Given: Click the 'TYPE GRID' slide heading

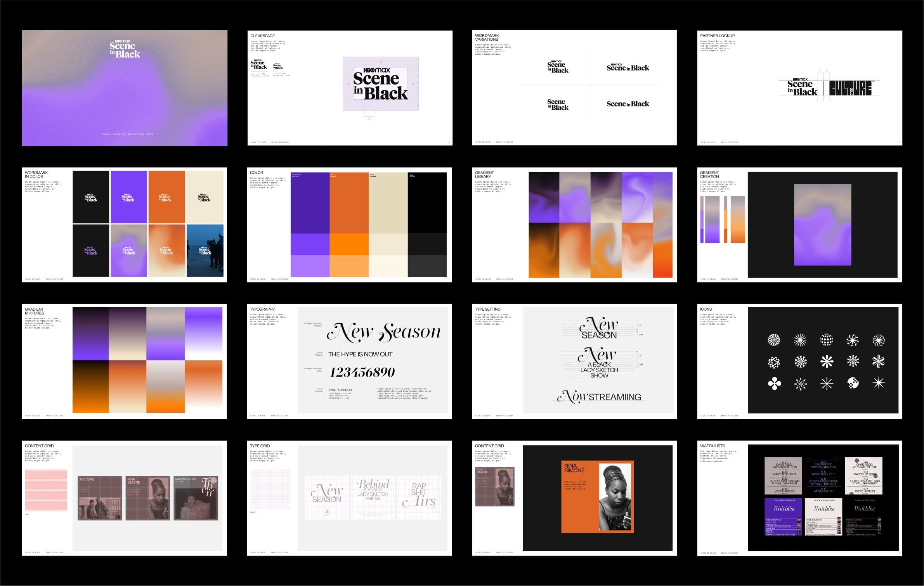Looking at the screenshot, I should pos(260,446).
